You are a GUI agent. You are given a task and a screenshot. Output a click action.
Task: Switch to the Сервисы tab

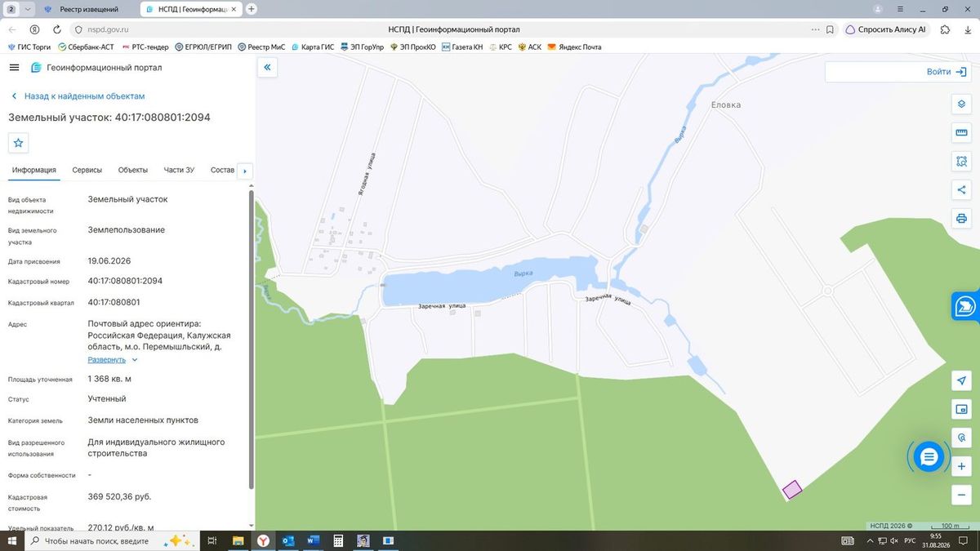87,170
